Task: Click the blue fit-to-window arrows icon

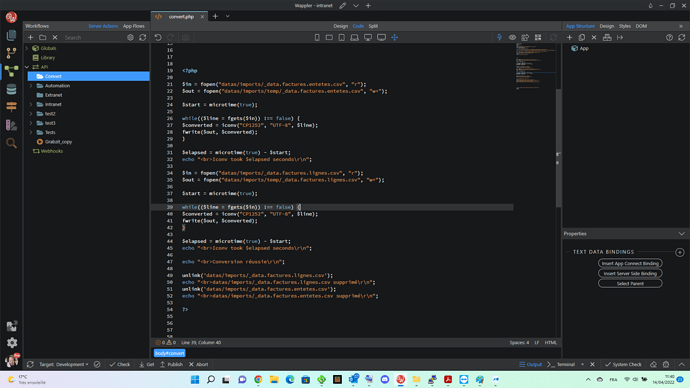Action: 395,38
